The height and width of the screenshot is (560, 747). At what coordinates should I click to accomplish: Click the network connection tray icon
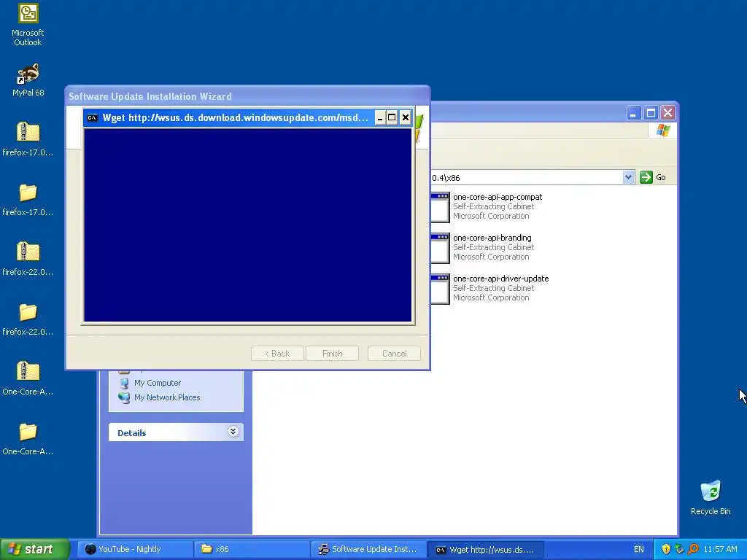coord(679,549)
